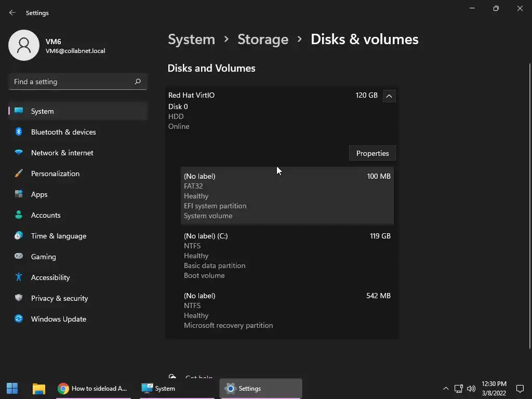Viewport: 532px width, 399px height.
Task: Click the Personalization paintbrush icon
Action: pyautogui.click(x=19, y=174)
